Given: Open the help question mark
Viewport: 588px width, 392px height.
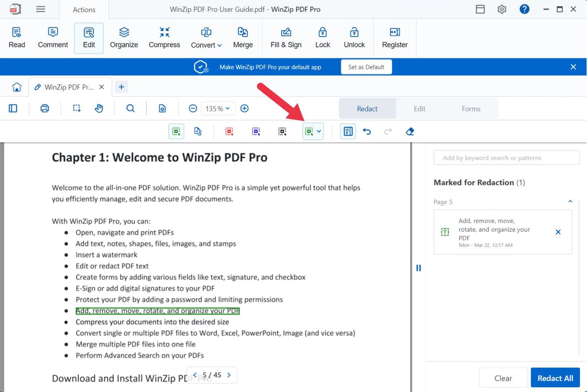Looking at the screenshot, I should tap(524, 9).
